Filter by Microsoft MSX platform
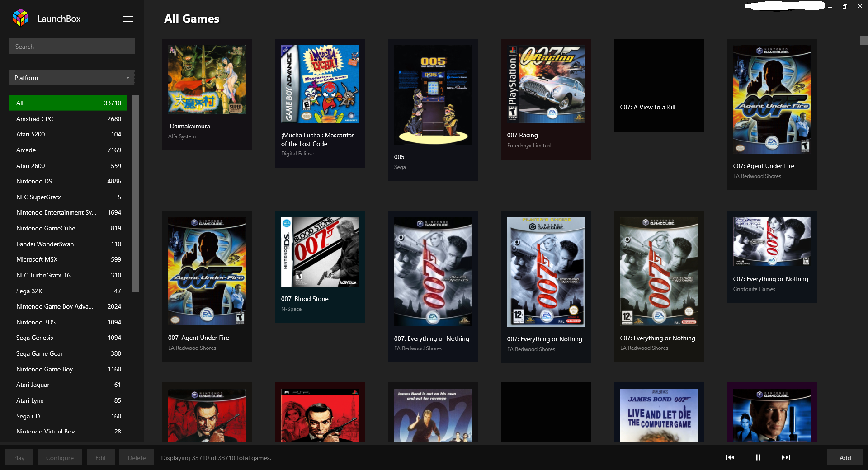The width and height of the screenshot is (868, 470). pos(68,259)
